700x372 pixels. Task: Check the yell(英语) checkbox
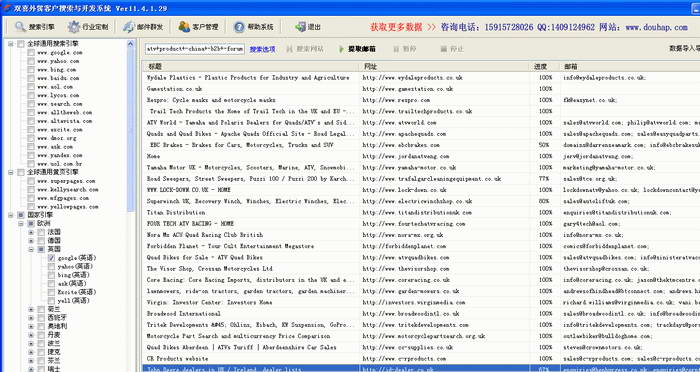[x=51, y=301]
